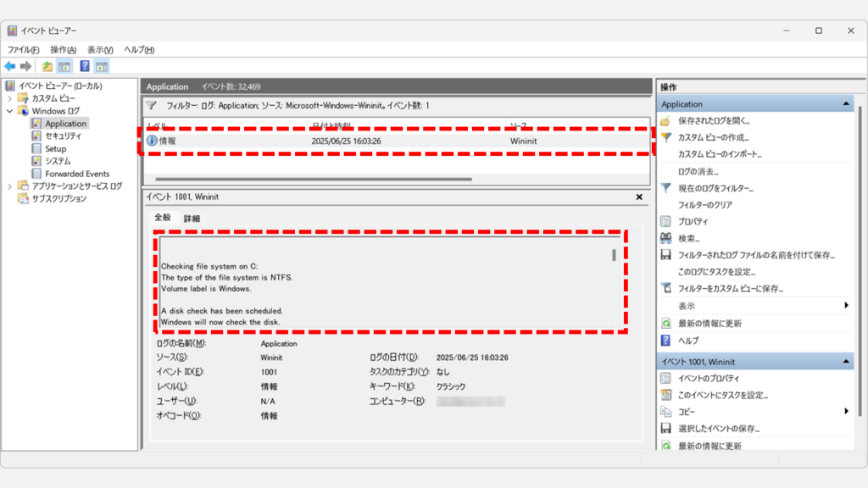Open 検索 search with binoculars icon
Viewport: 868px width, 488px height.
tap(687, 238)
